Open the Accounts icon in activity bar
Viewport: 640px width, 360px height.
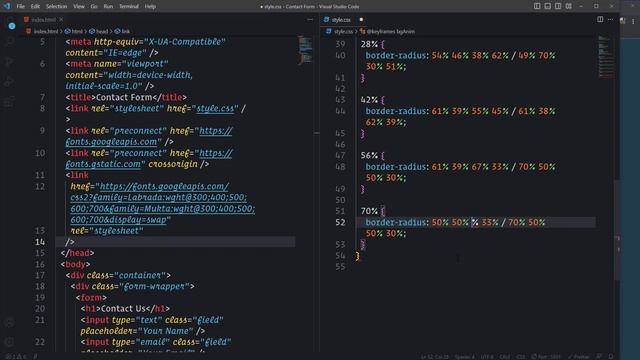10,322
